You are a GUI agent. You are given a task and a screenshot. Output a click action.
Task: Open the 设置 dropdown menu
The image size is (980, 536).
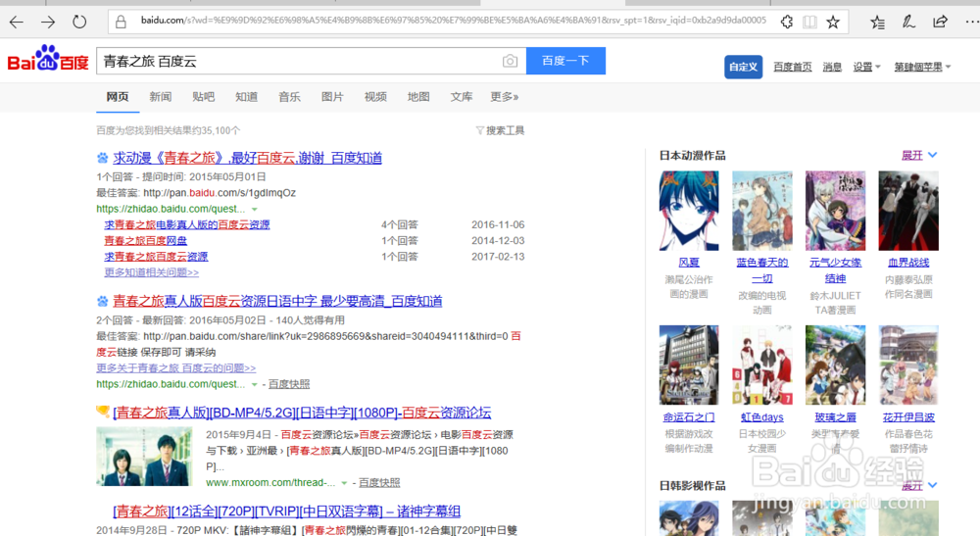pyautogui.click(x=867, y=67)
